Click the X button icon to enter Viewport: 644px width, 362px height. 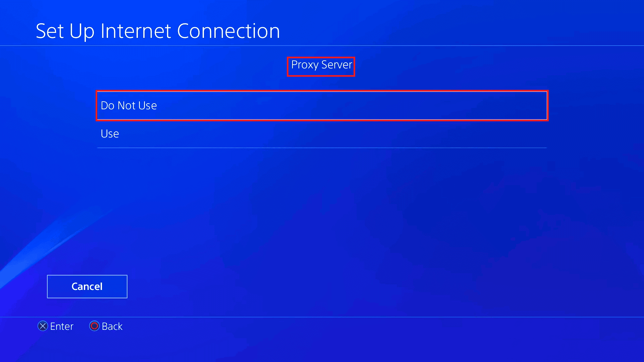tap(43, 326)
